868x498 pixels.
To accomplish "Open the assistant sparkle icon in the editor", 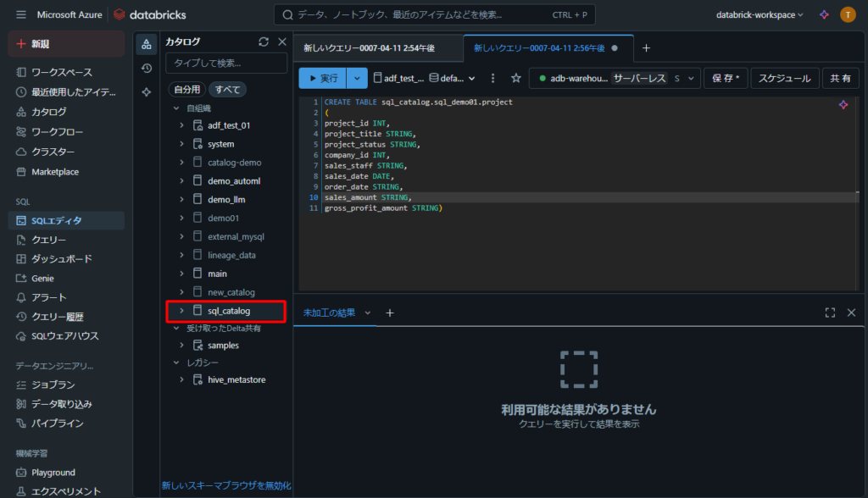I will pyautogui.click(x=843, y=104).
